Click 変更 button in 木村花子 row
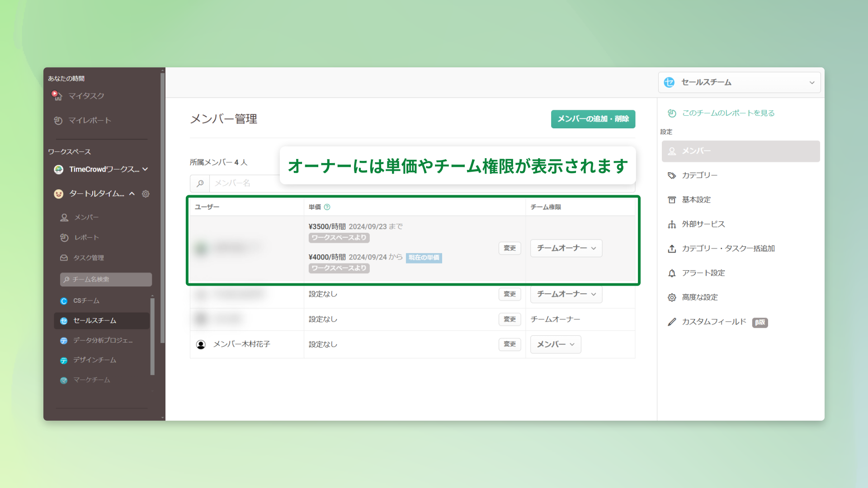The image size is (868, 488). coord(509,344)
